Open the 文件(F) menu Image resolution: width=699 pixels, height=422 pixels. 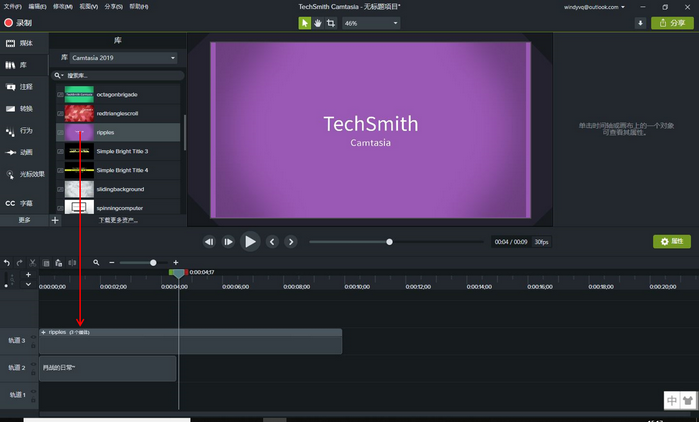(12, 7)
